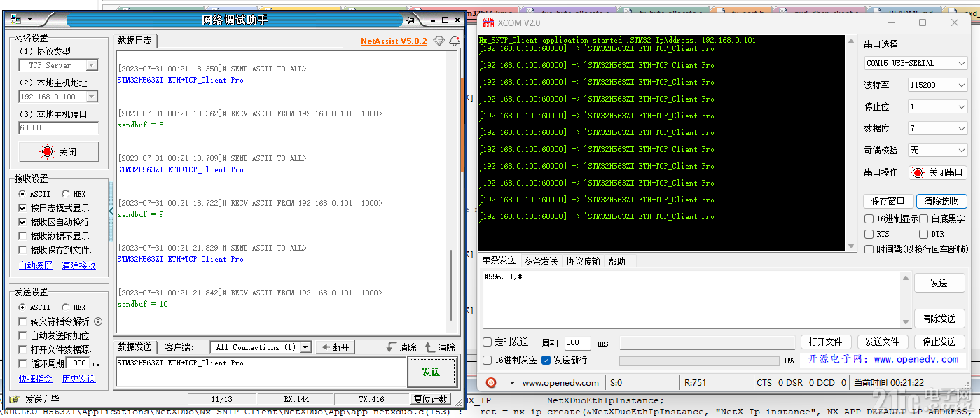Click the 清除接收 link in NetAssist
The image size is (980, 418).
[x=79, y=265]
